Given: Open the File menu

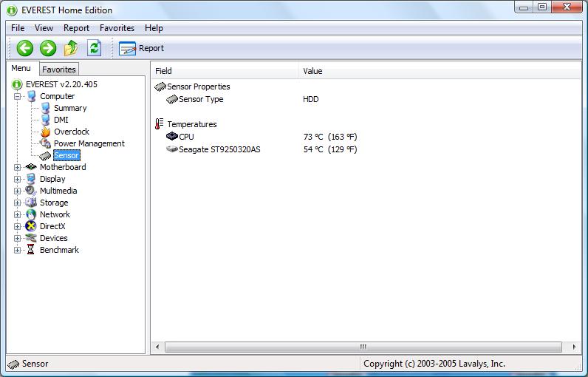Looking at the screenshot, I should click(18, 28).
